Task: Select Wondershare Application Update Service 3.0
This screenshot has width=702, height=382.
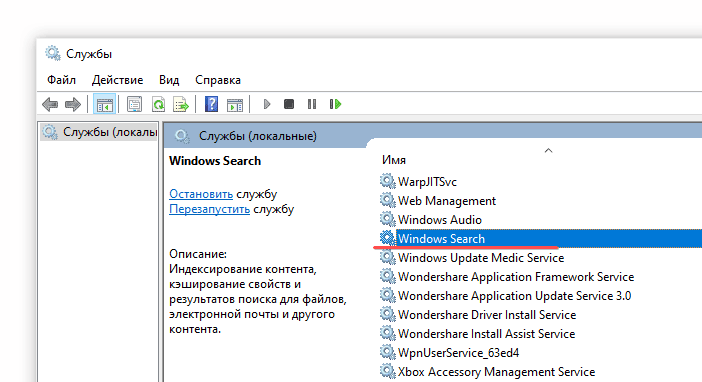Action: [514, 296]
